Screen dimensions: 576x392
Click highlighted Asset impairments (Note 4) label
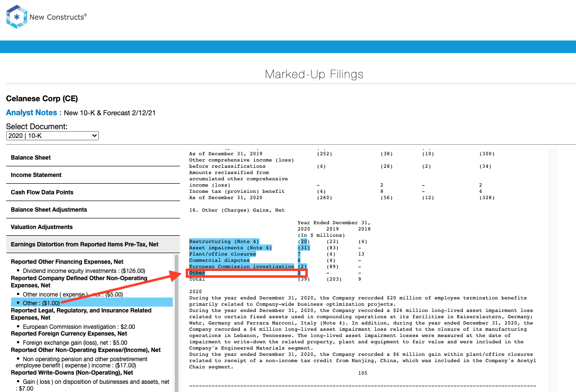click(x=230, y=248)
